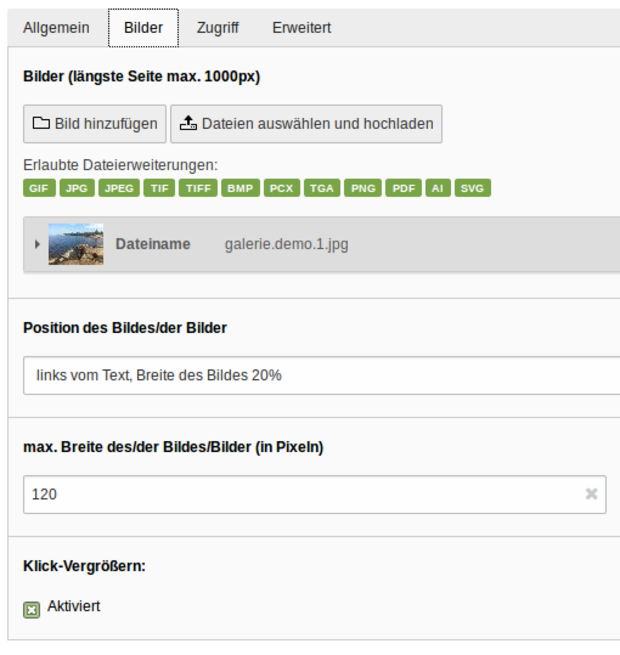Click the max. Breite input field
This screenshot has height=655, width=620.
[300, 494]
